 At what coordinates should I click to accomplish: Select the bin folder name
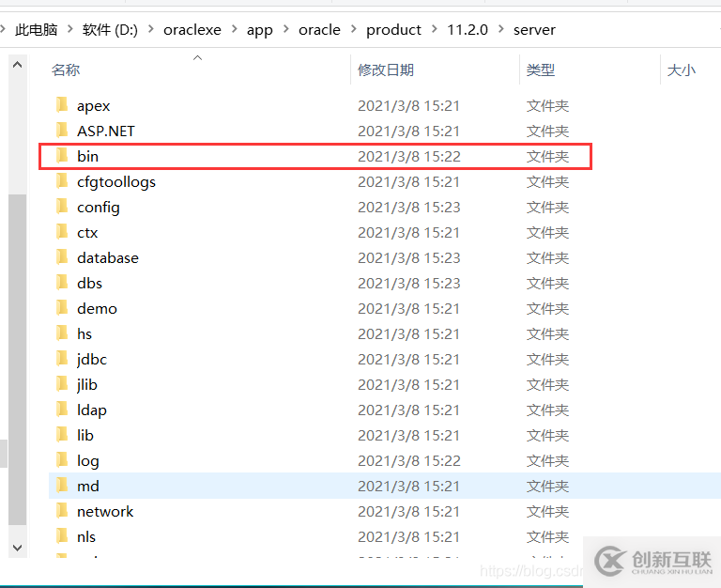pyautogui.click(x=88, y=157)
